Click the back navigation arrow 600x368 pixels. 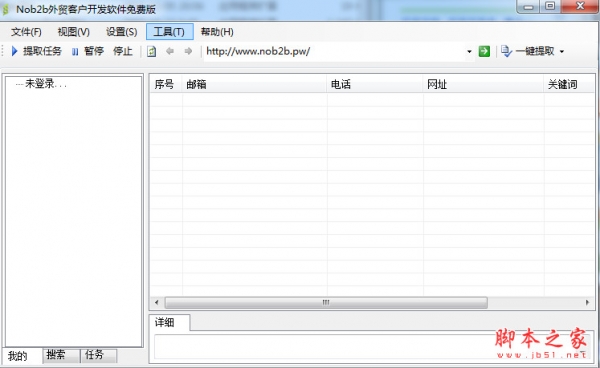pos(170,51)
